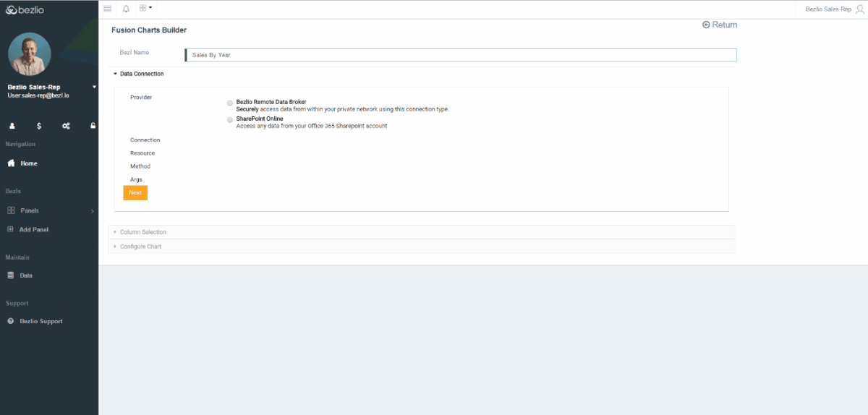Expand the Column Selection section

(421, 232)
